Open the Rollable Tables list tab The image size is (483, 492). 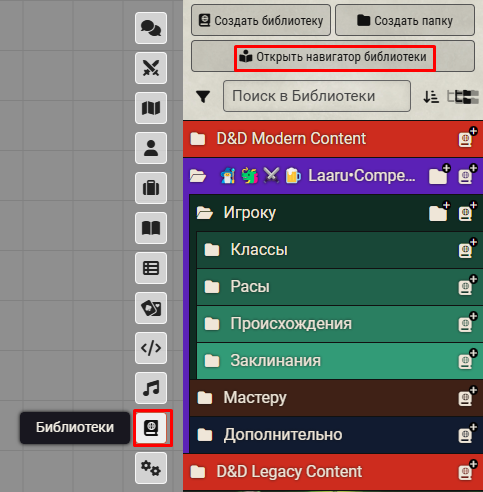[x=151, y=268]
